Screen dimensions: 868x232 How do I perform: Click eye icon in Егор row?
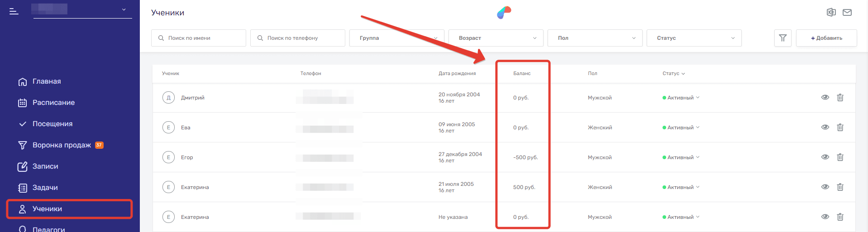tap(825, 157)
